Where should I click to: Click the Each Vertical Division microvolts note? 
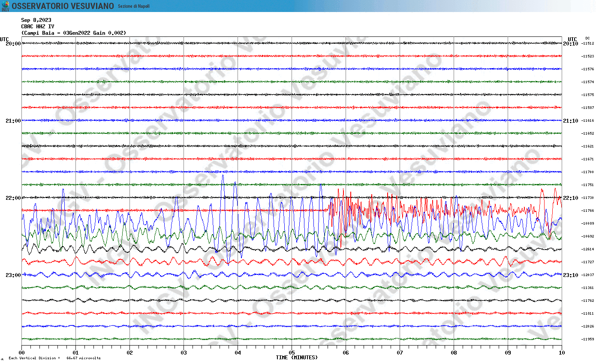pyautogui.click(x=54, y=358)
